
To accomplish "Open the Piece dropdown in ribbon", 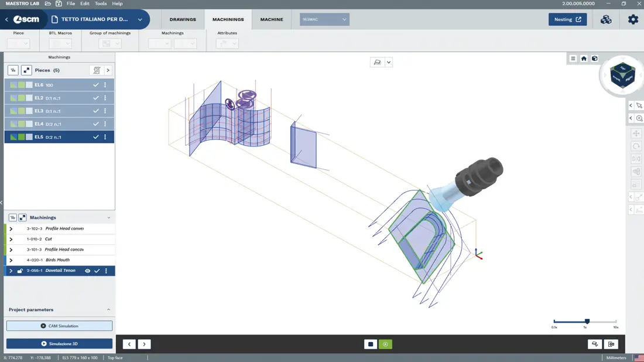I will click(x=19, y=43).
